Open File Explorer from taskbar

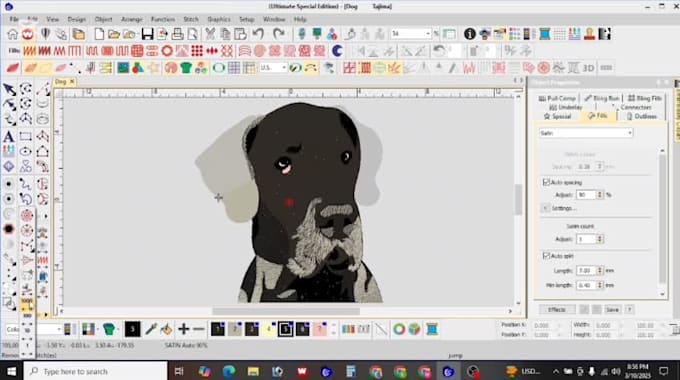[253, 371]
